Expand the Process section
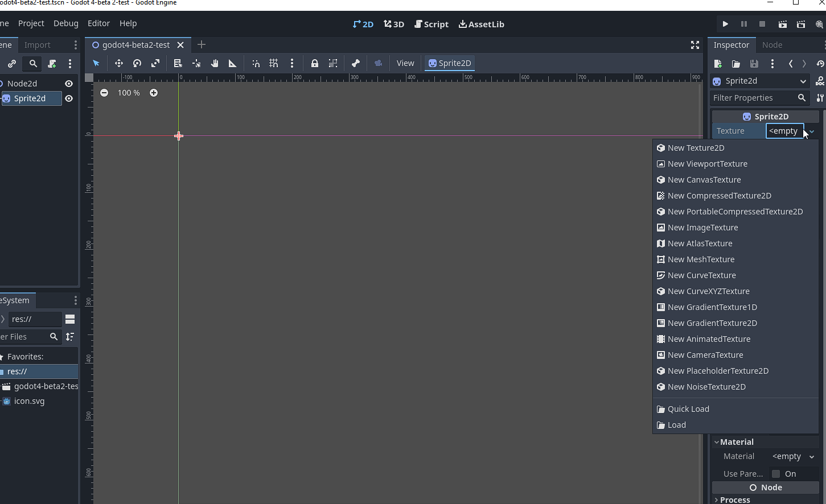 click(x=766, y=500)
